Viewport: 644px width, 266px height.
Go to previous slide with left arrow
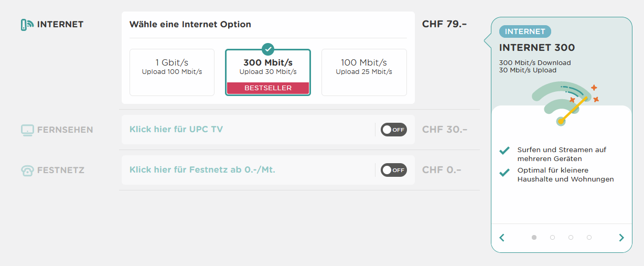click(502, 238)
